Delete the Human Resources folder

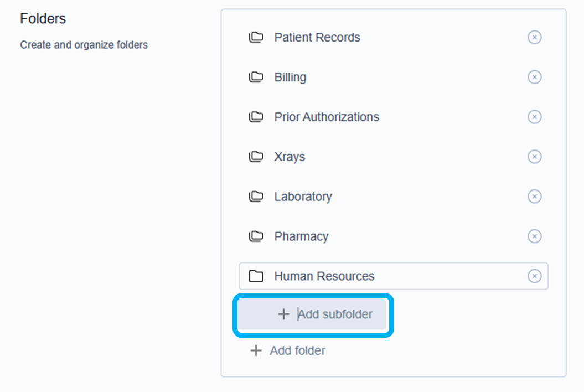pyautogui.click(x=534, y=276)
